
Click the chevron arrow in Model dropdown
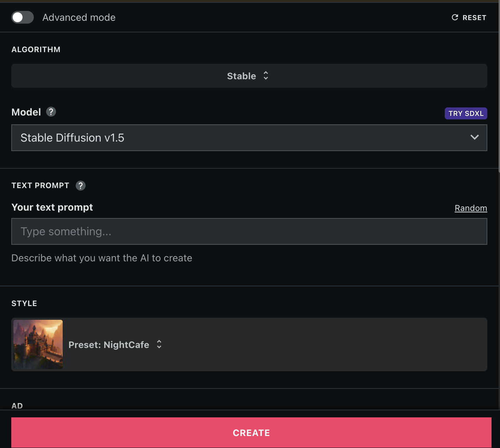pyautogui.click(x=474, y=137)
